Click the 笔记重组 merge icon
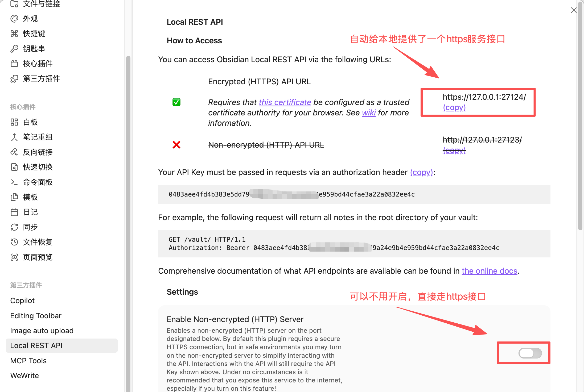Viewport: 584px width, 392px height. (x=14, y=137)
